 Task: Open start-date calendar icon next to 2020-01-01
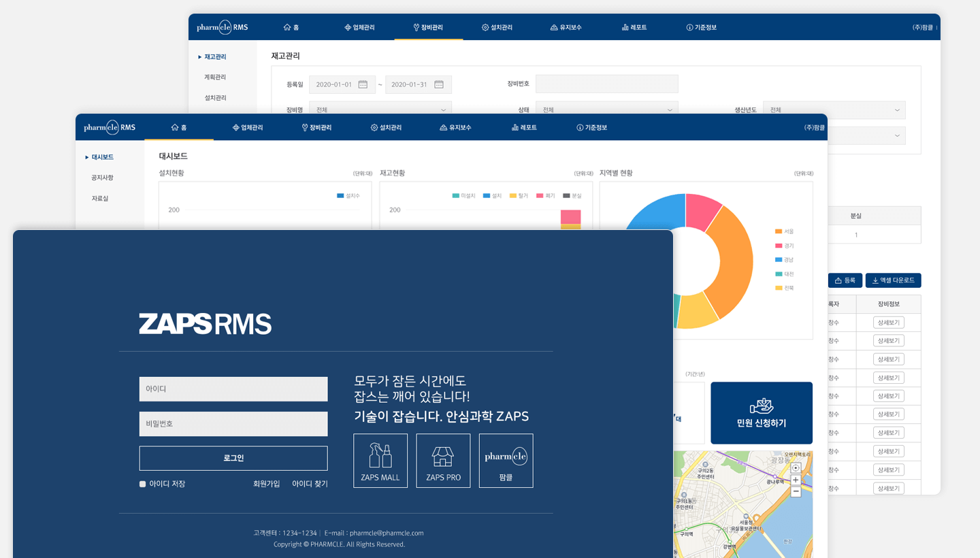coord(363,84)
